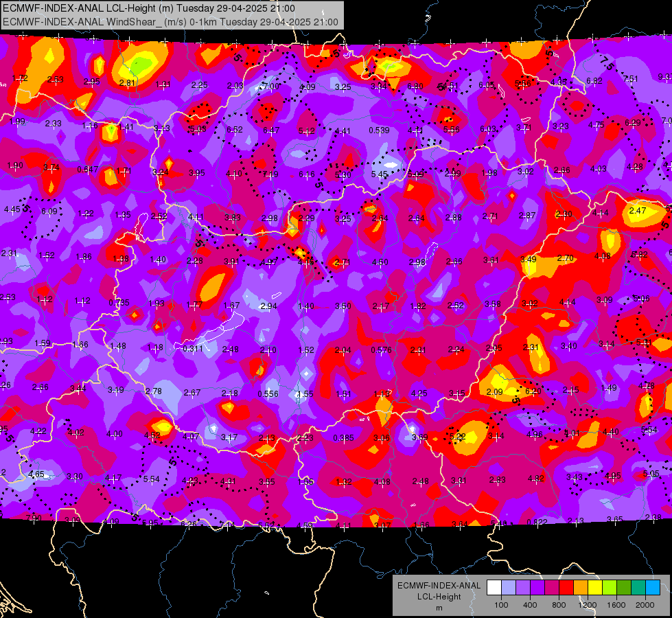672x618 pixels.
Task: Click the 2.95 wind shear value
Action: 92,82
